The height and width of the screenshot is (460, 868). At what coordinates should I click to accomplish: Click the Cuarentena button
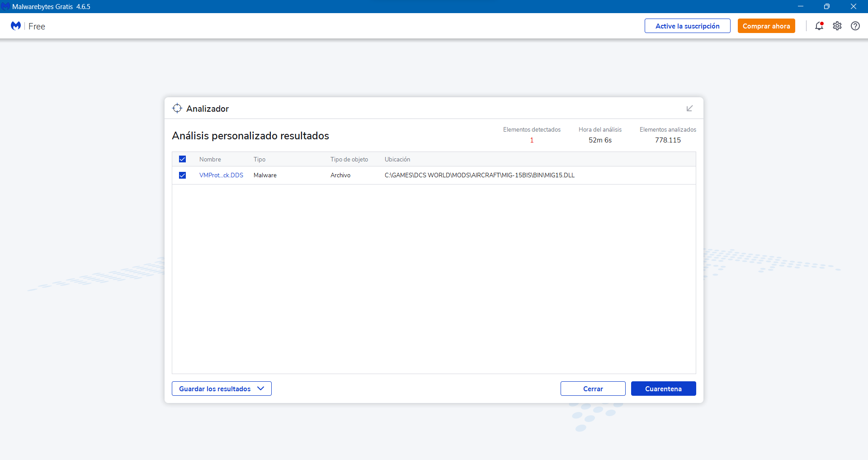[x=663, y=389]
